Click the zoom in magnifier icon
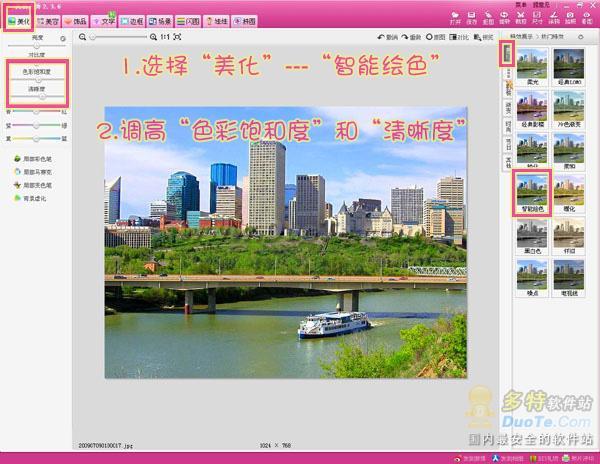Viewport: 600px width, 464px height. [x=153, y=37]
